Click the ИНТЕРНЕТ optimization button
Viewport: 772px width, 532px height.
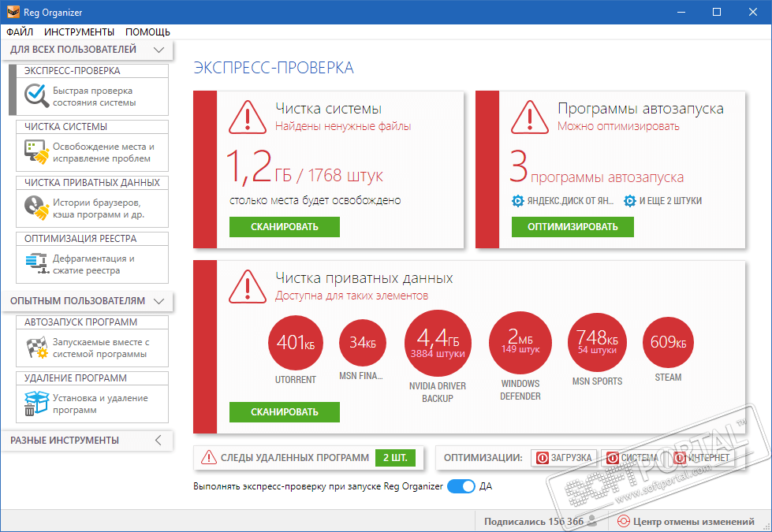pyautogui.click(x=702, y=458)
